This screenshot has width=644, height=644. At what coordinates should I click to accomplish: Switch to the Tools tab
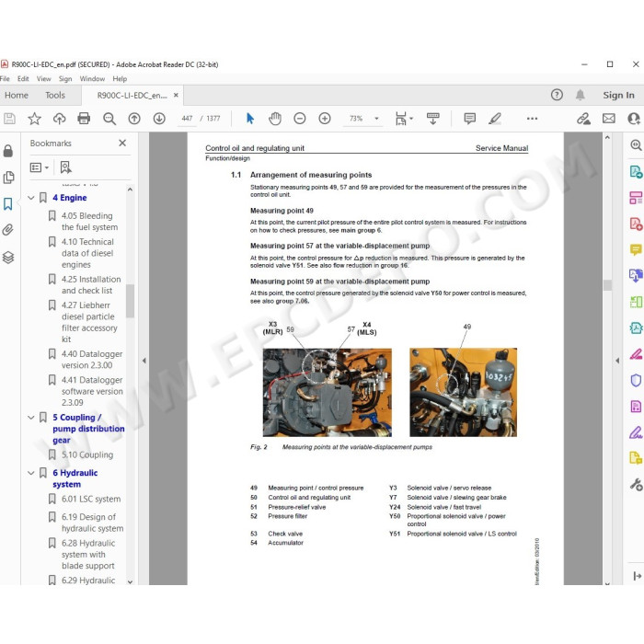pyautogui.click(x=55, y=96)
